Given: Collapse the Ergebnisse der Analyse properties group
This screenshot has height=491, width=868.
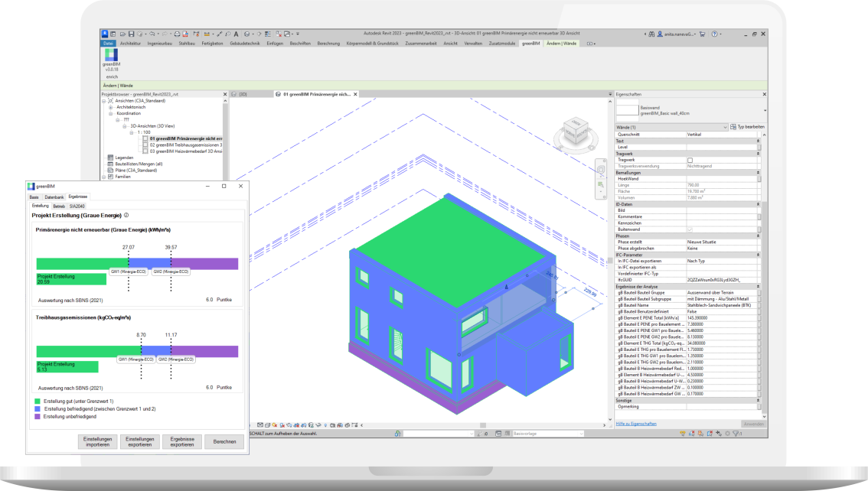Looking at the screenshot, I should pos(759,286).
